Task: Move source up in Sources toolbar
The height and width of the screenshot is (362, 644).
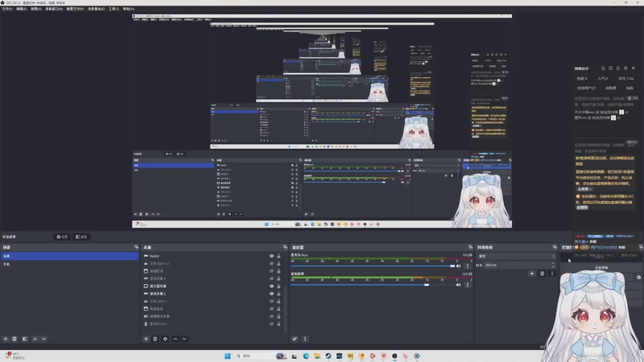Action: (x=175, y=339)
